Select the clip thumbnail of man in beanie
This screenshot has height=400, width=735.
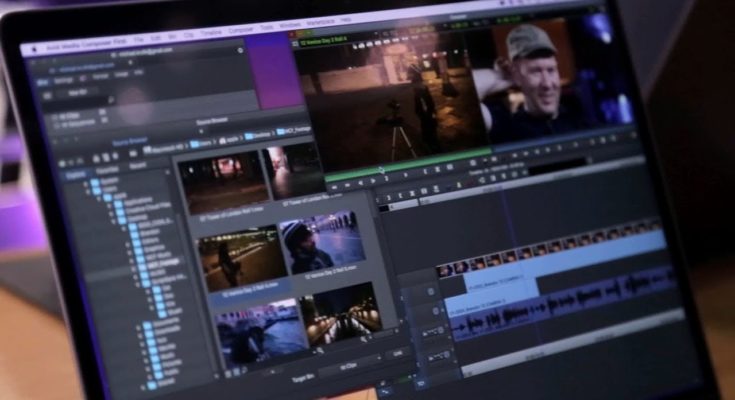click(323, 242)
